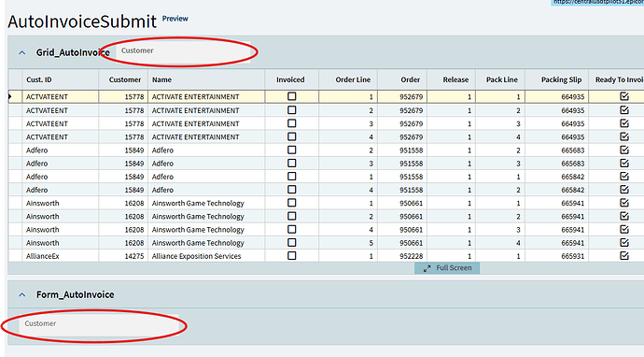Check Invoiced for Adfero order line 3
The image size is (644, 357).
(x=291, y=164)
